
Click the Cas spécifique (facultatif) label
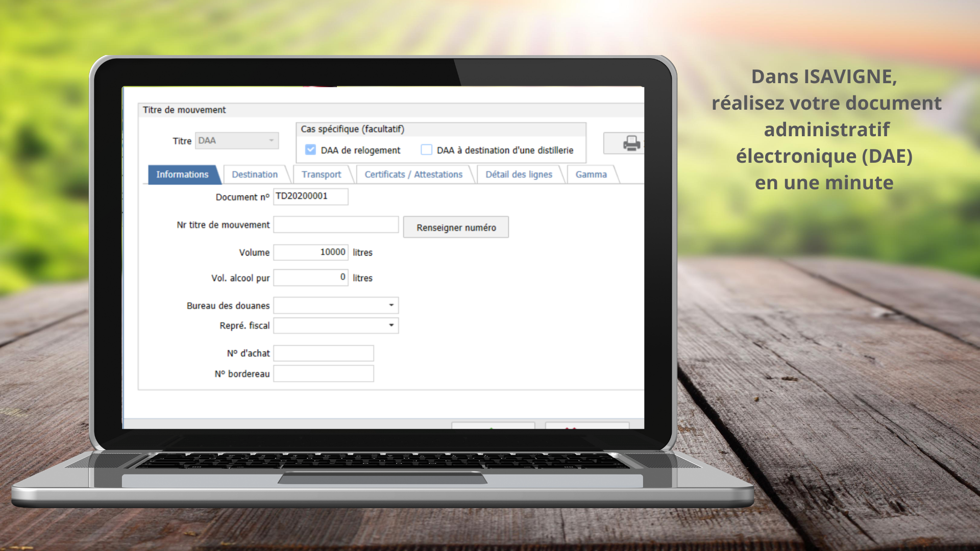pyautogui.click(x=352, y=129)
